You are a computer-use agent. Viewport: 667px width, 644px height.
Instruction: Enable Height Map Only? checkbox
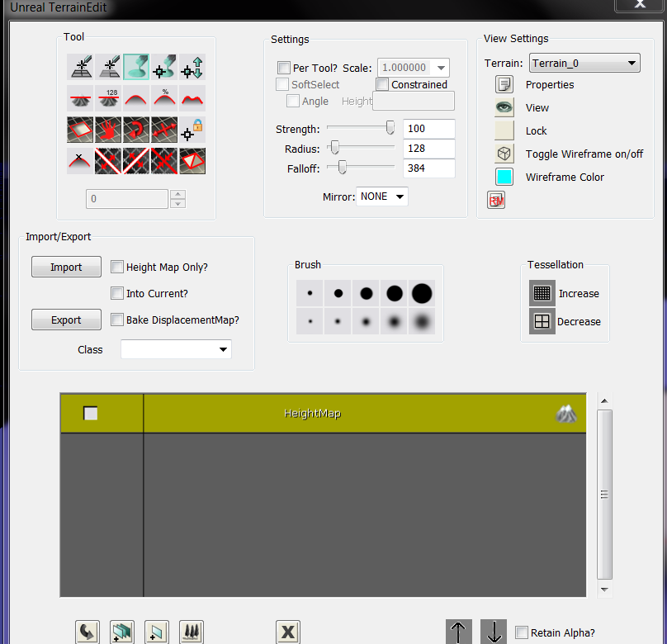pos(117,267)
